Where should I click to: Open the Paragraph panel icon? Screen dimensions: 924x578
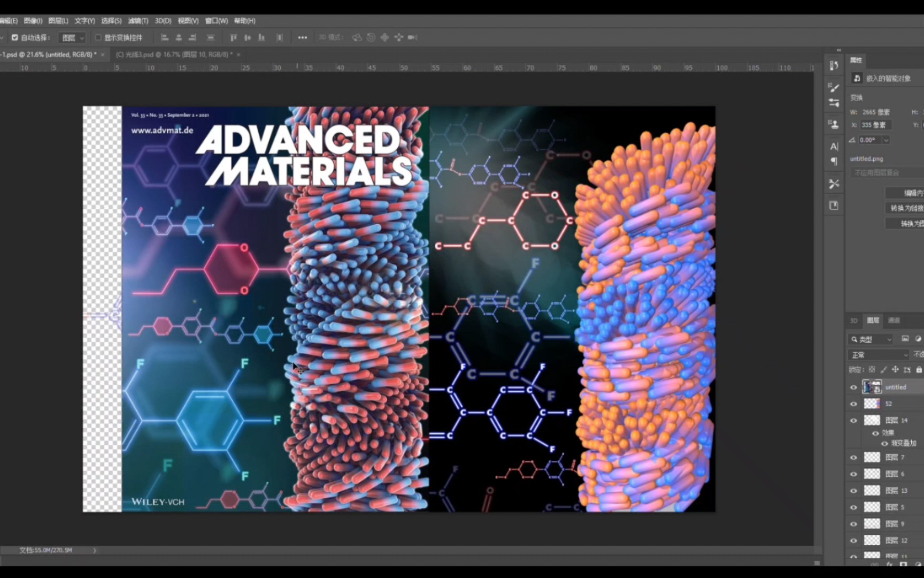(834, 161)
